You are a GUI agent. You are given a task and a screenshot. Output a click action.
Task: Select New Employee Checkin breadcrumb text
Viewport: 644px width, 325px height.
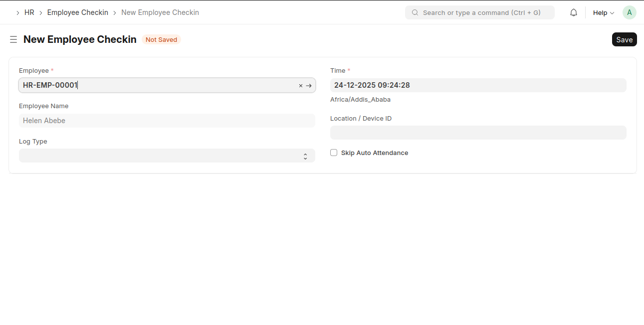pyautogui.click(x=160, y=12)
